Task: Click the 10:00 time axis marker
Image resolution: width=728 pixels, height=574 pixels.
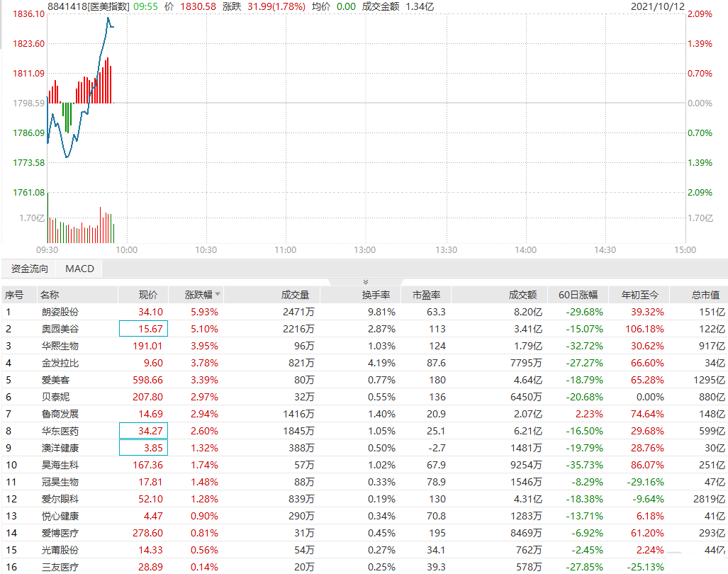Action: pos(126,250)
